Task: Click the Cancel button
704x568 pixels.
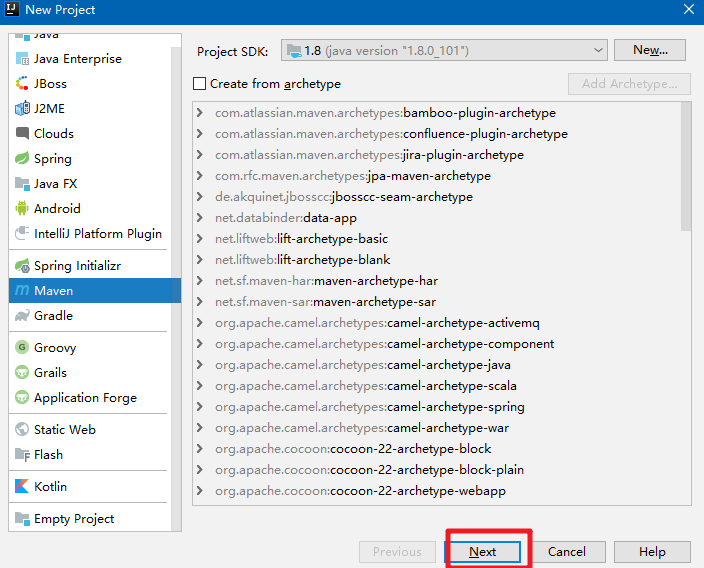Action: (x=567, y=552)
